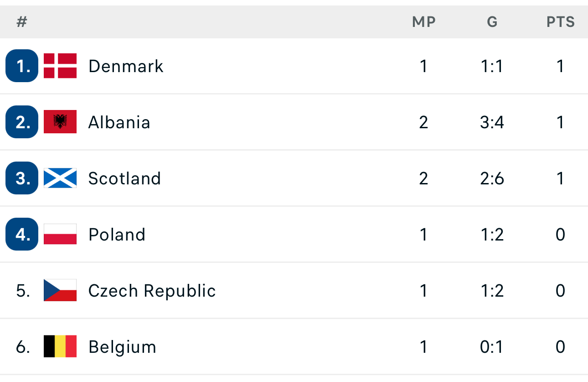Viewport: 588px width, 382px height.
Task: Click the Poland flag icon
Action: click(x=60, y=234)
